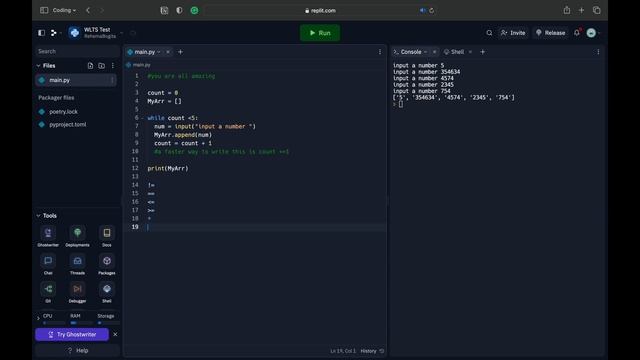Create a new folder in Files
This screenshot has height=360, width=640.
click(x=101, y=66)
